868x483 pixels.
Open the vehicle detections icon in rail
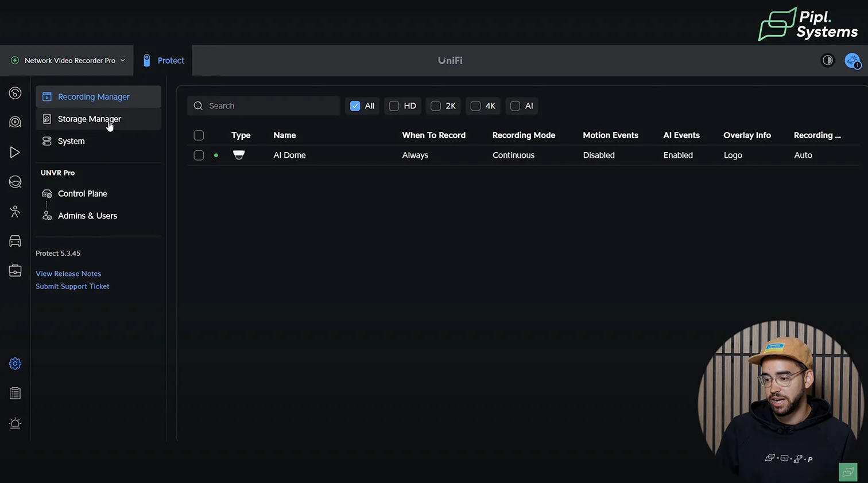[x=15, y=241]
